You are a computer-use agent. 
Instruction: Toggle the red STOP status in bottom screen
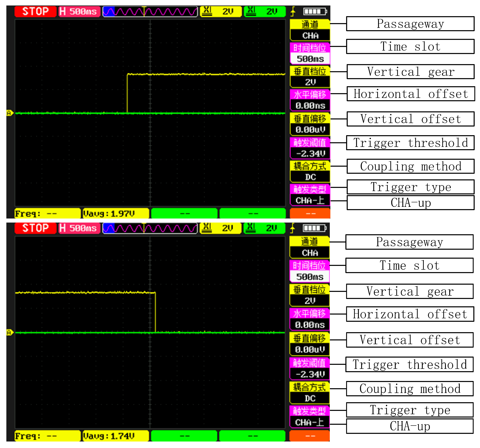35,228
